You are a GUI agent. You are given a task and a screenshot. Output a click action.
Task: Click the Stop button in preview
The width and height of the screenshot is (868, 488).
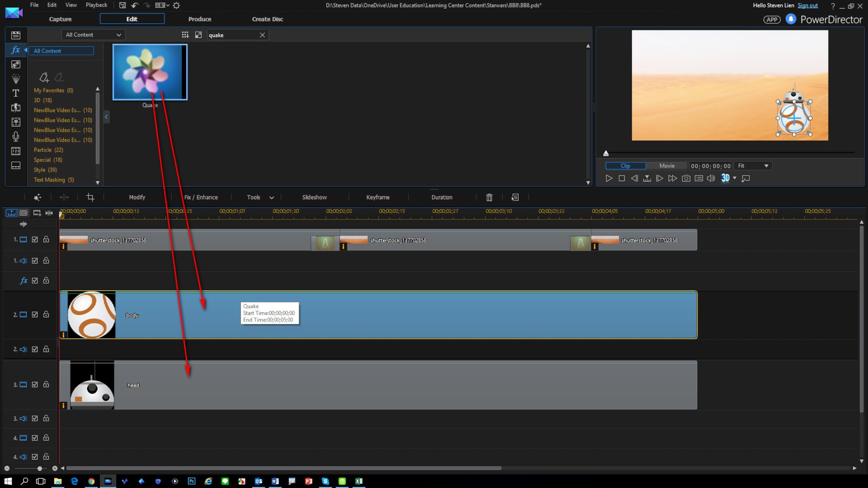(x=621, y=178)
